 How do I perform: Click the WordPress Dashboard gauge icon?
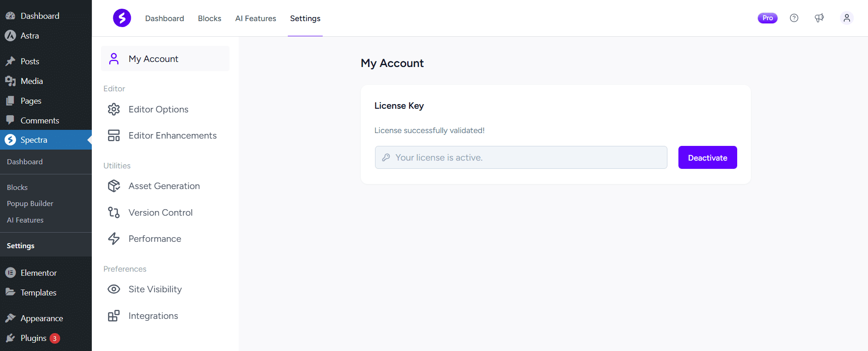click(x=10, y=16)
